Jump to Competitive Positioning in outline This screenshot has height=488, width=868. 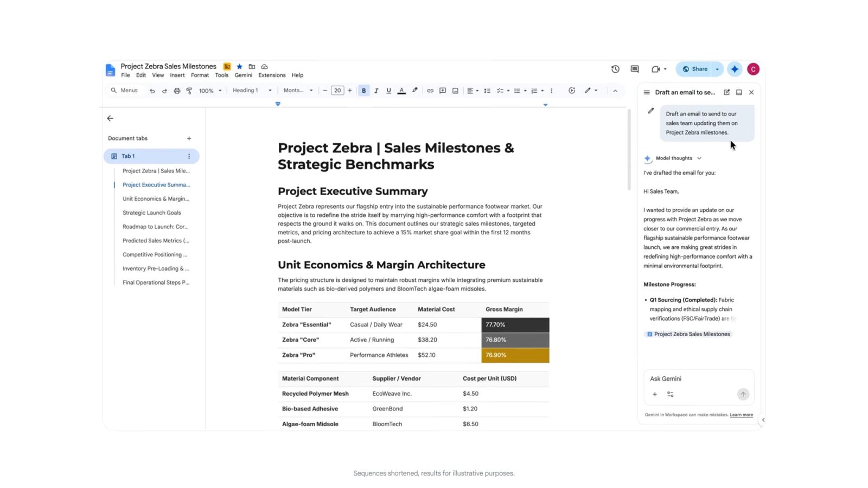[x=155, y=254]
